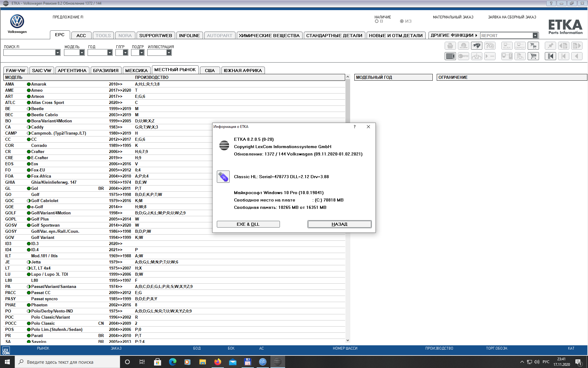The height and width of the screenshot is (368, 588).
Task: Click the ПОИСК FI input field
Action: (x=29, y=52)
